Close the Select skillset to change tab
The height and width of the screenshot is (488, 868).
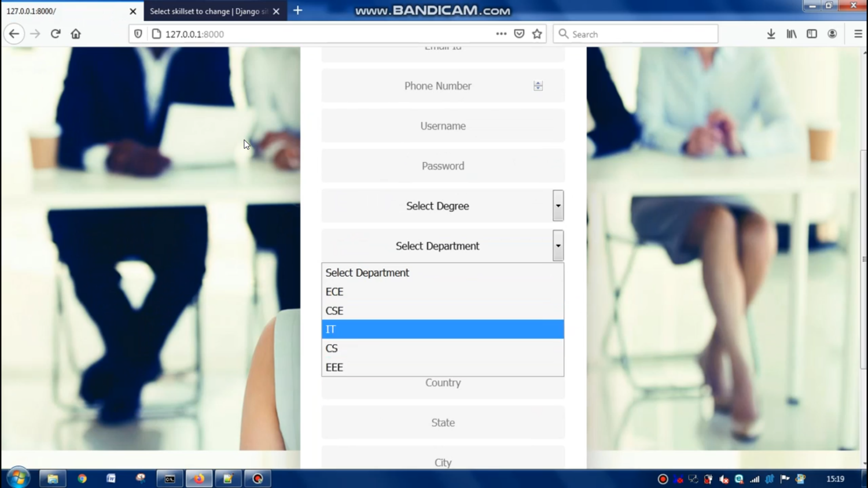276,11
